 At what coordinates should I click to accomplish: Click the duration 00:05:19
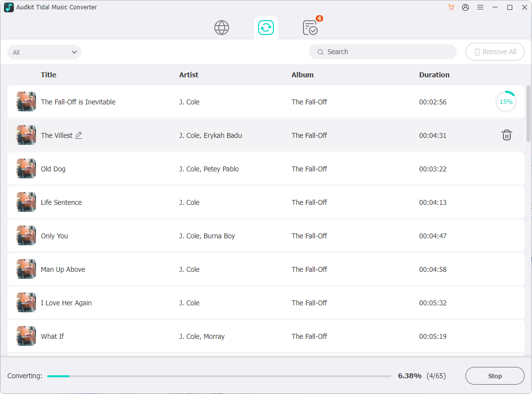[x=432, y=336]
